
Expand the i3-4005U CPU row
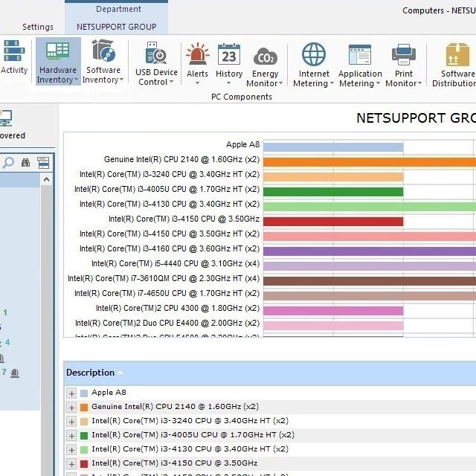pos(71,436)
